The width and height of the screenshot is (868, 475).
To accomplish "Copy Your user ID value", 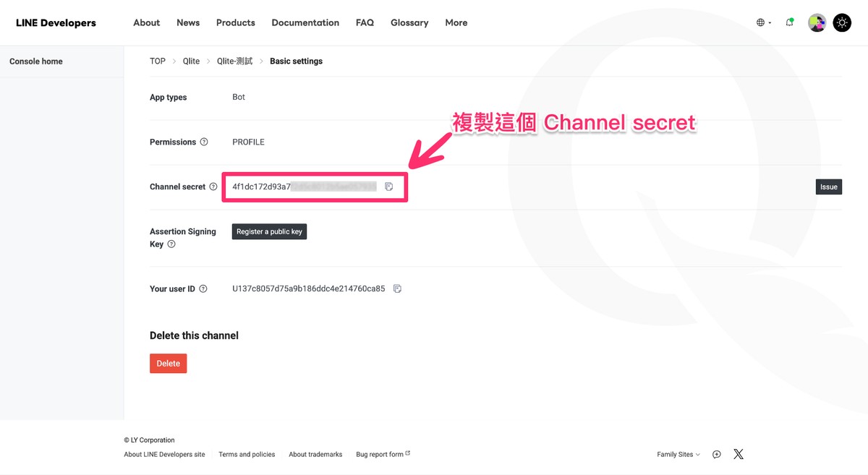I will coord(397,288).
